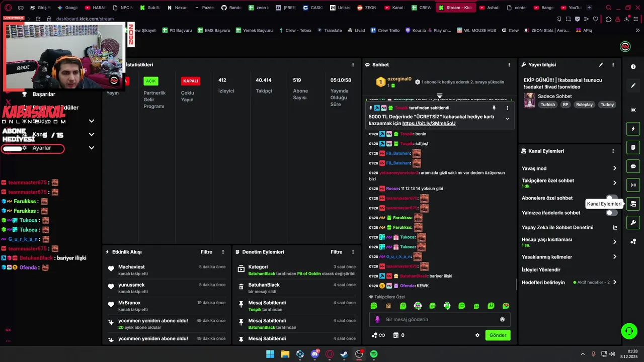Click the pencil edit icon in right sidebar

[633, 85]
